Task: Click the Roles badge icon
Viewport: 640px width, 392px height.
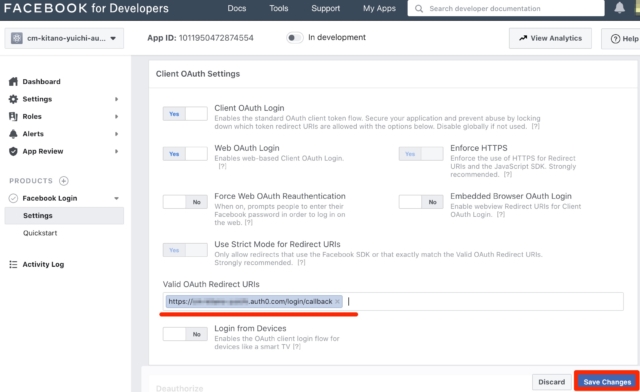Action: coord(13,116)
